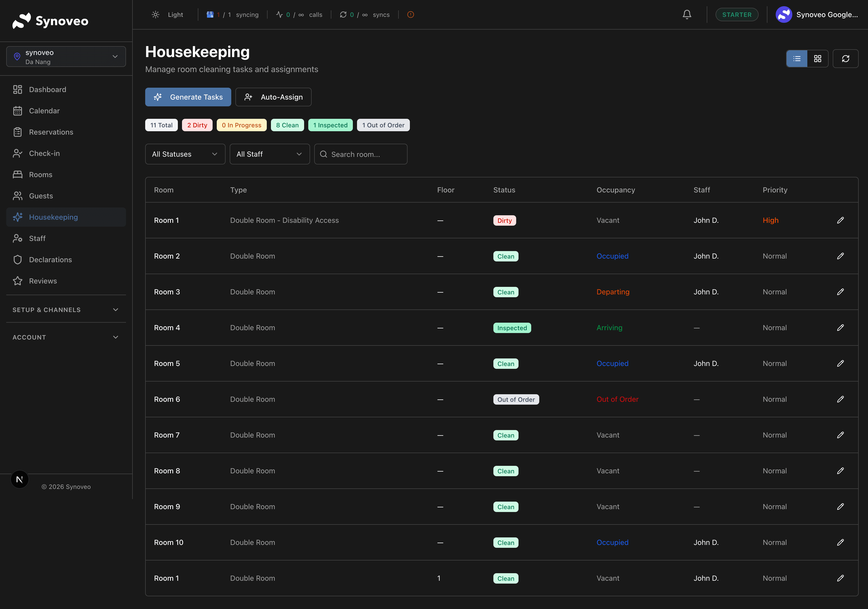Click the Generate Tasks button
868x609 pixels.
188,97
